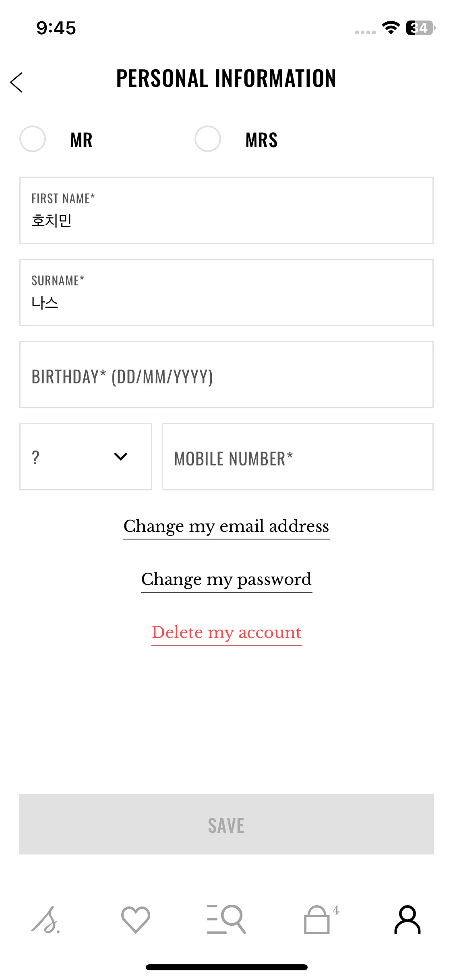Open the account profile icon
The height and width of the screenshot is (980, 453).
click(x=407, y=920)
